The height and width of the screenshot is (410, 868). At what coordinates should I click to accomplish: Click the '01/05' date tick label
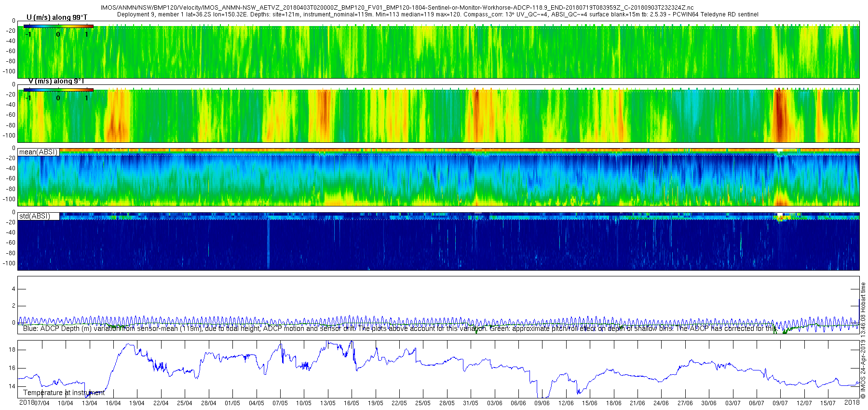[x=232, y=403]
